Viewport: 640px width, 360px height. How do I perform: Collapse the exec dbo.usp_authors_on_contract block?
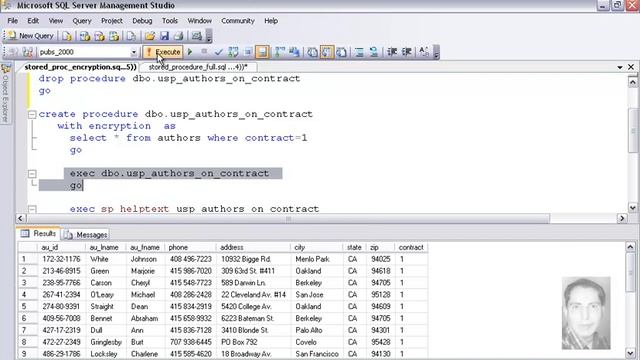pyautogui.click(x=32, y=173)
